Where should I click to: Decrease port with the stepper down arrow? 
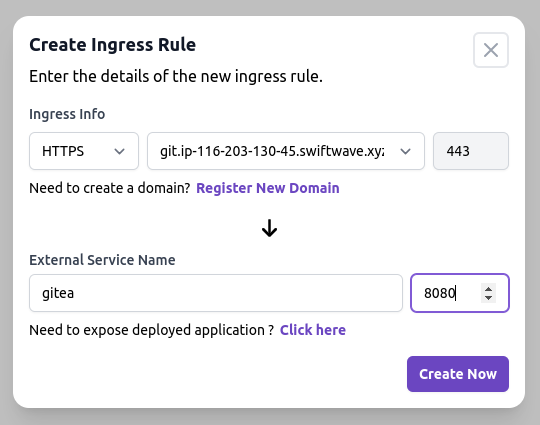click(x=488, y=298)
